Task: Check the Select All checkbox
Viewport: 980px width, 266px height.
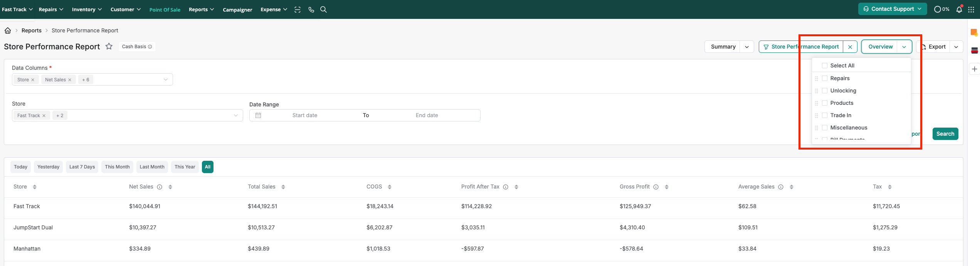Action: pyautogui.click(x=825, y=66)
